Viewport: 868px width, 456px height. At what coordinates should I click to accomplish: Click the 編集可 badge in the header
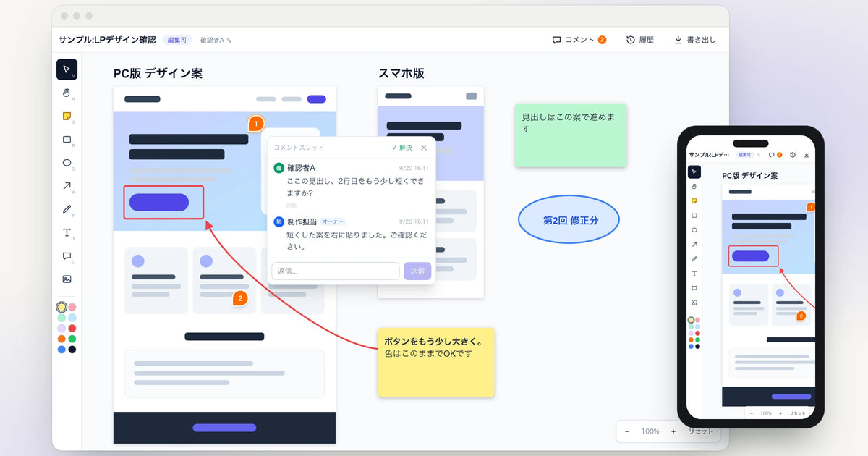coord(177,41)
